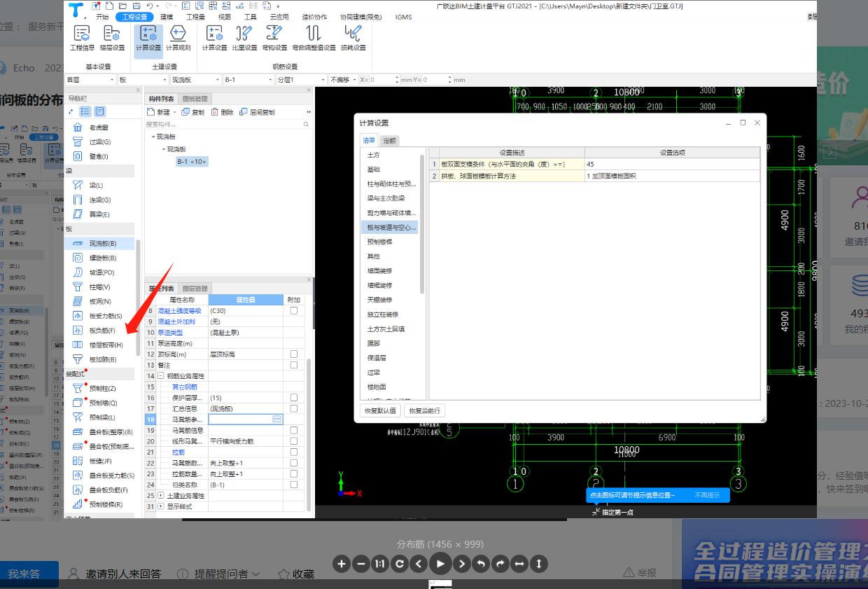Open the 工程量 ribbon tab
The height and width of the screenshot is (589, 868).
click(x=196, y=17)
